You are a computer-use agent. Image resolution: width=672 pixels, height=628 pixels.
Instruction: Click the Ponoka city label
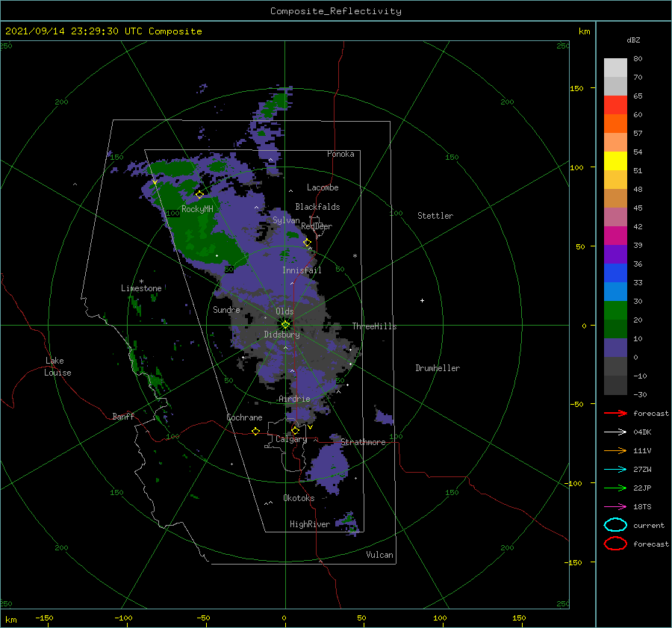[x=340, y=154]
